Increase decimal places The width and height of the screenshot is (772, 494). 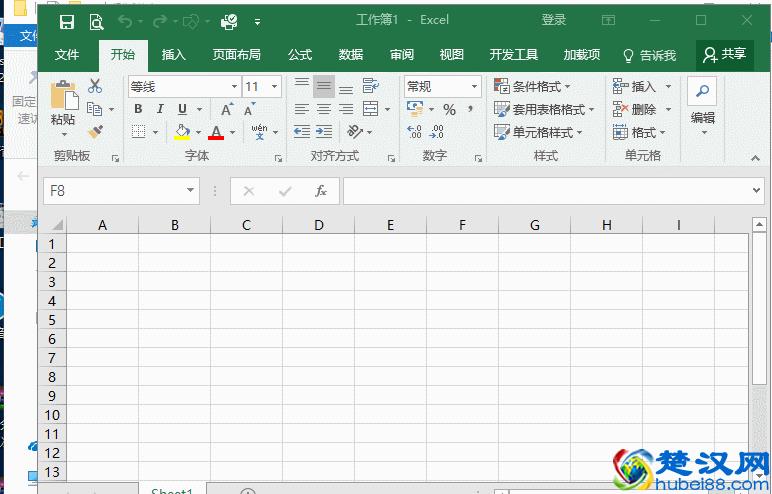pos(415,132)
